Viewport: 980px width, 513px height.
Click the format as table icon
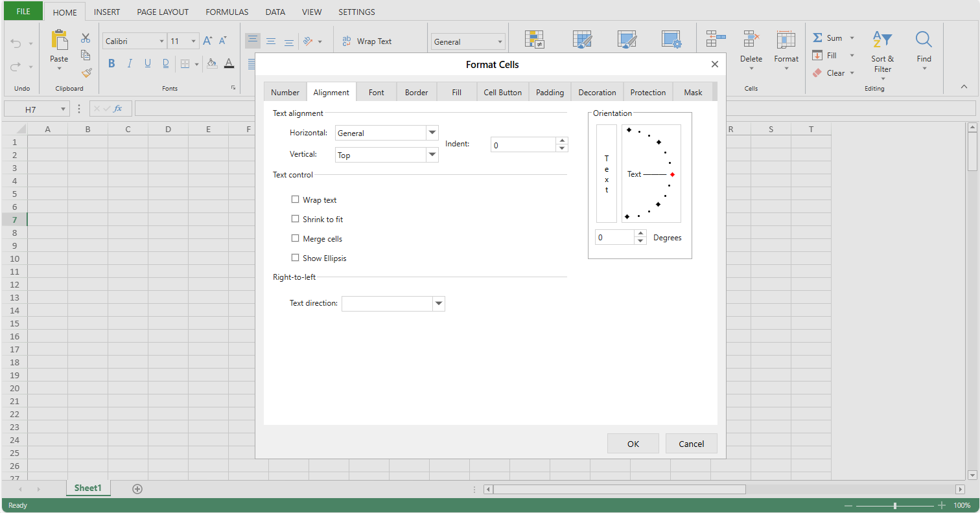(x=583, y=40)
